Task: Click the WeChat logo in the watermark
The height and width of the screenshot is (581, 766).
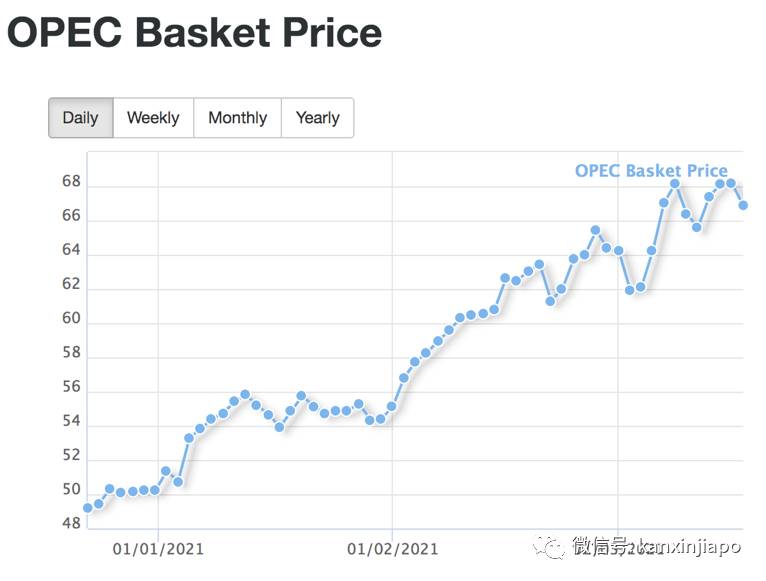Action: (551, 546)
